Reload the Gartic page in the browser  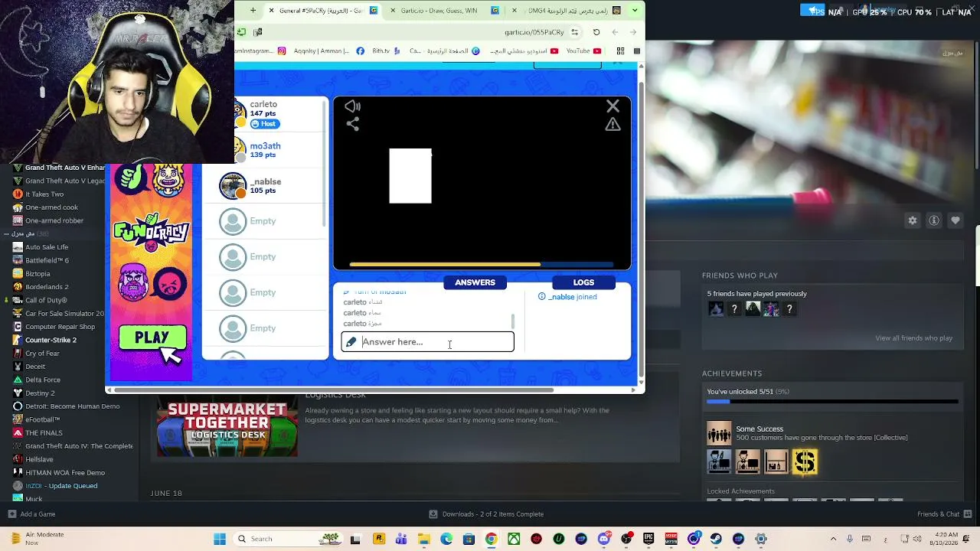[596, 32]
